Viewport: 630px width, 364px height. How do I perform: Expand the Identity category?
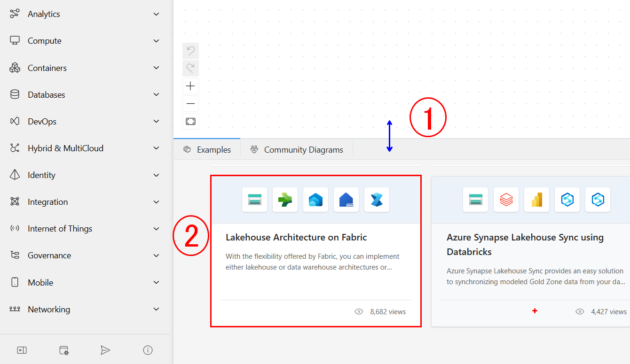157,175
